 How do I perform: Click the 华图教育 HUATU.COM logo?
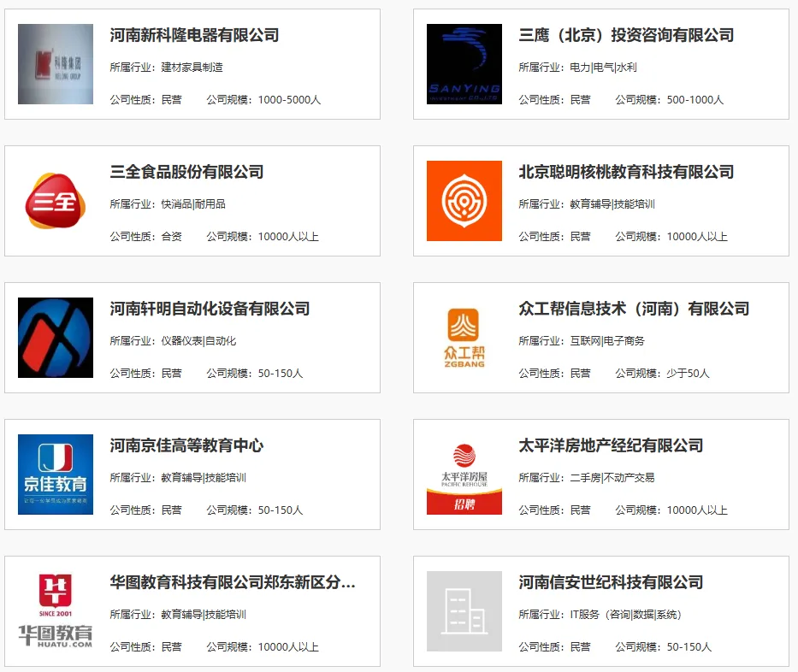[x=56, y=611]
